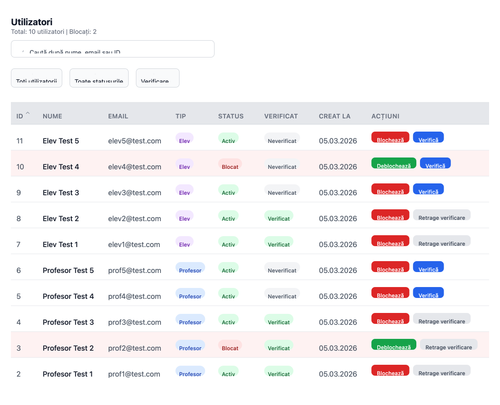
Task: Click the 'Profesor' type badge for Profesor Test 1
Action: [x=190, y=372]
